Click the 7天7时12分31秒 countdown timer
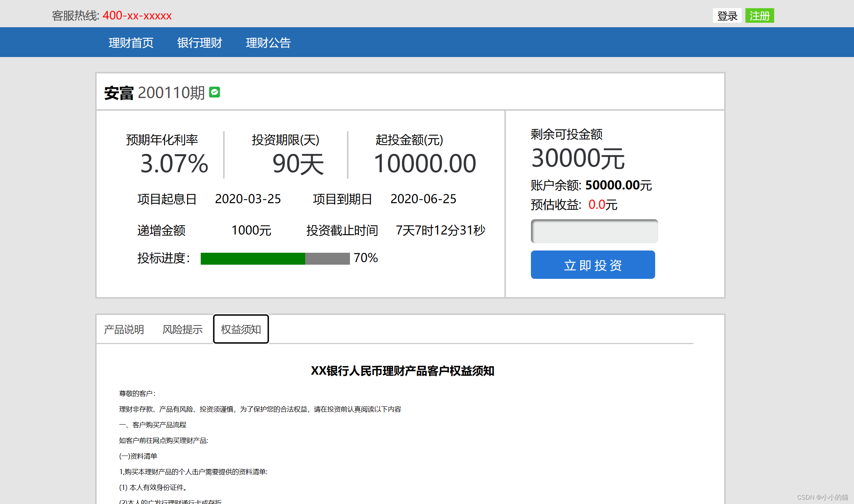Screen dimensions: 854x504 pos(440,230)
